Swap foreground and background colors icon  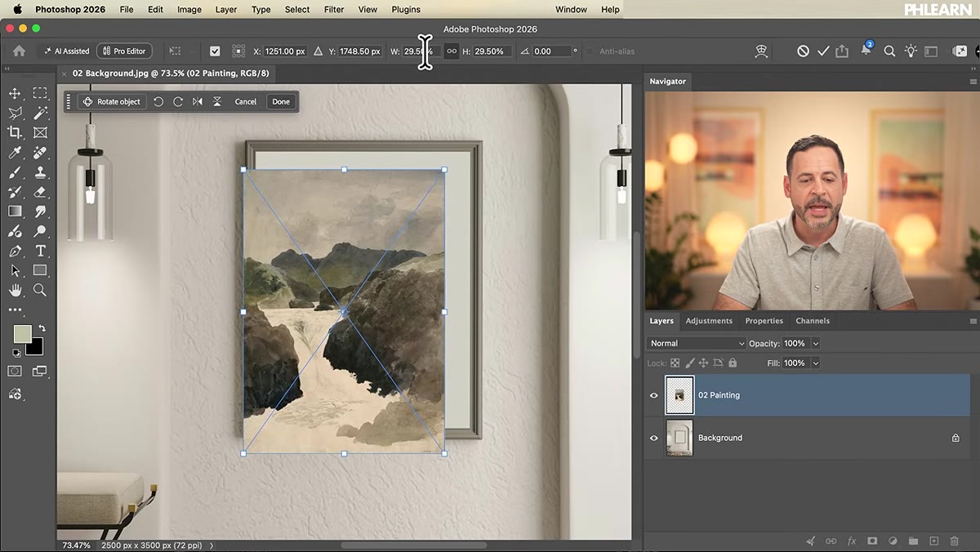[42, 328]
